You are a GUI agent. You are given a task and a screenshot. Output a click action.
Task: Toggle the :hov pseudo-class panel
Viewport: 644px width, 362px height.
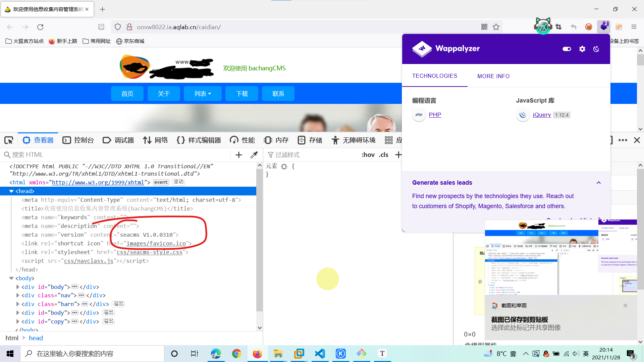coord(368,155)
